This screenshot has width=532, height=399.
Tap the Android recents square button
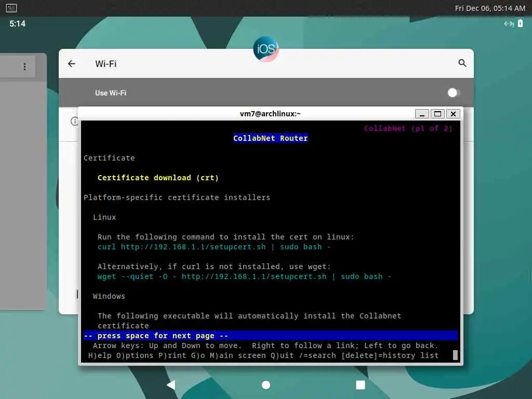pos(361,385)
